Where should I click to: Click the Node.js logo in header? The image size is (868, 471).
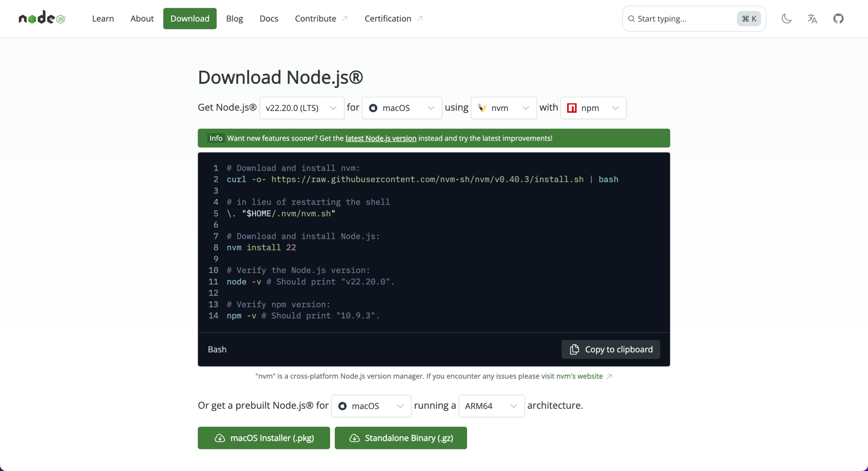(42, 18)
